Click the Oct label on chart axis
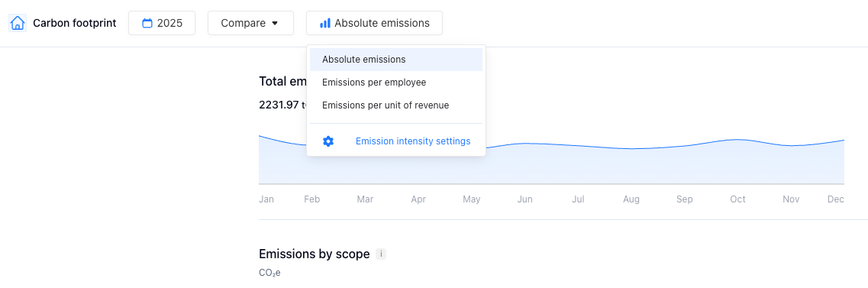 [x=737, y=199]
